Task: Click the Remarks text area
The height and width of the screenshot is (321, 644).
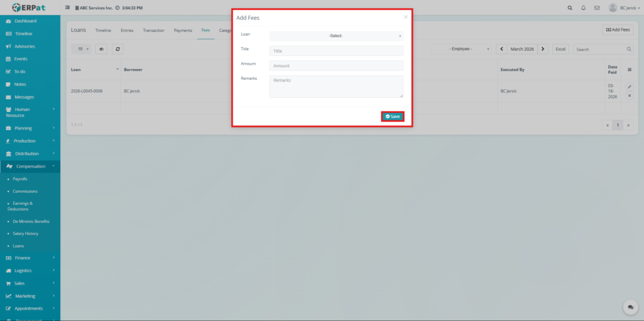Action: (x=336, y=87)
